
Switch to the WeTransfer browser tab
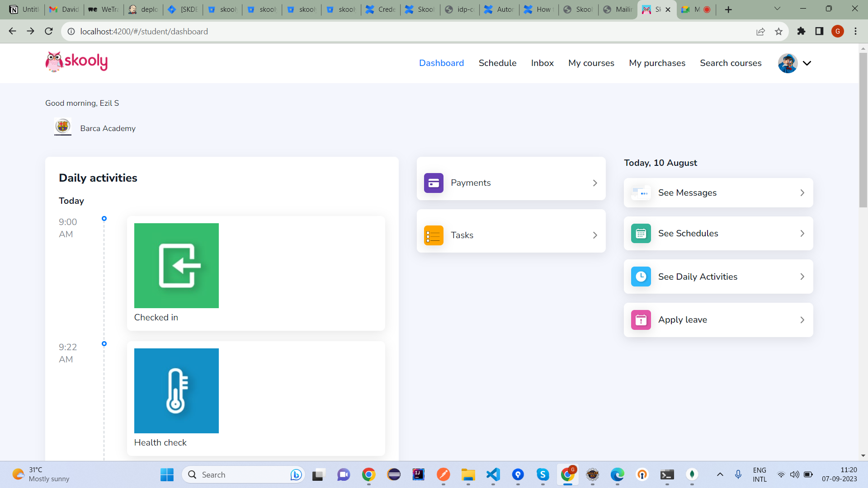pos(104,9)
